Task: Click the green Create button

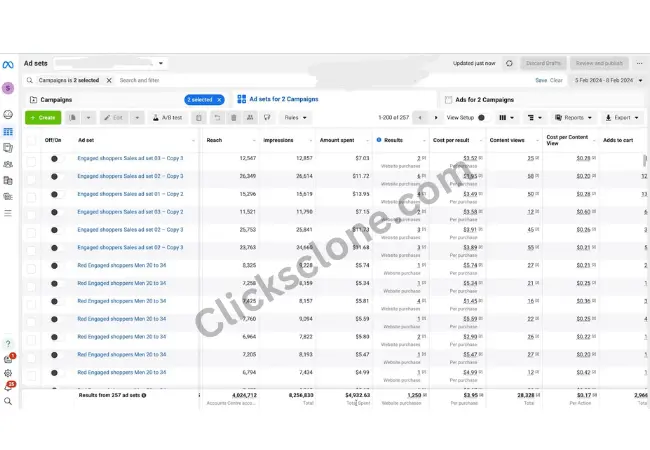Action: coord(43,118)
